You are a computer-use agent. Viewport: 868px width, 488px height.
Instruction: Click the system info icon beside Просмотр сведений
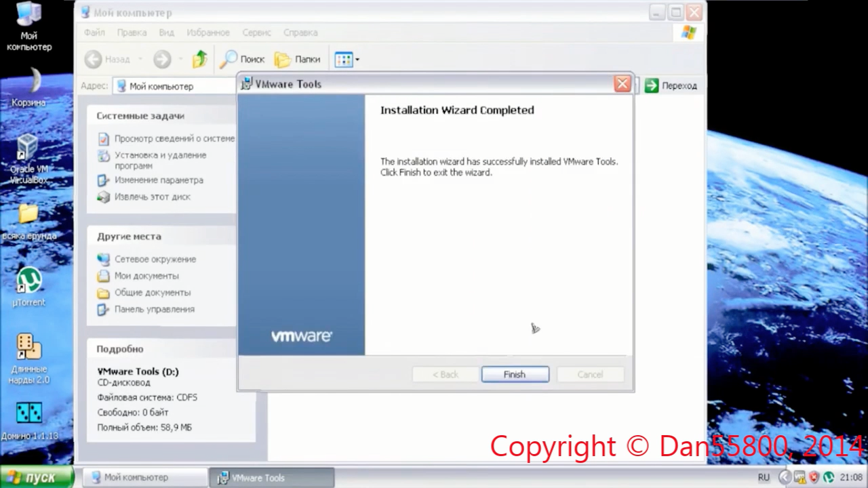click(x=103, y=139)
